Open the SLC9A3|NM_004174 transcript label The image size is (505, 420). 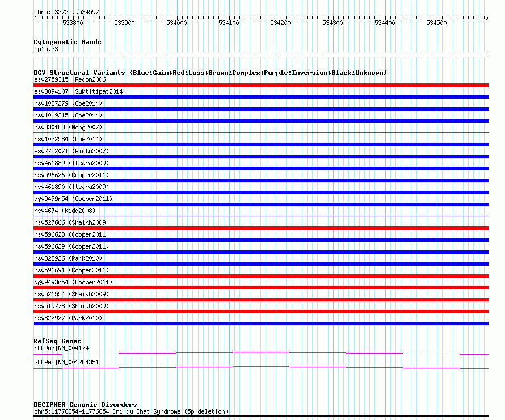pos(61,348)
